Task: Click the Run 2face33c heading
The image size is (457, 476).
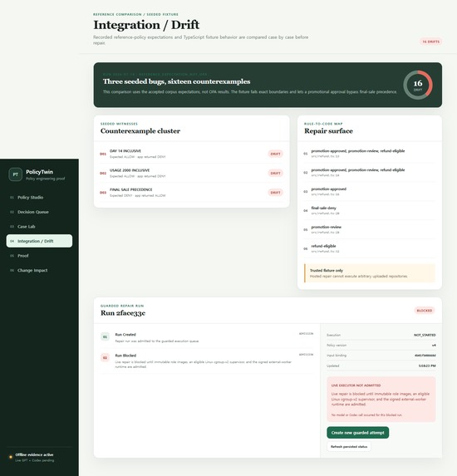Action: pos(123,313)
